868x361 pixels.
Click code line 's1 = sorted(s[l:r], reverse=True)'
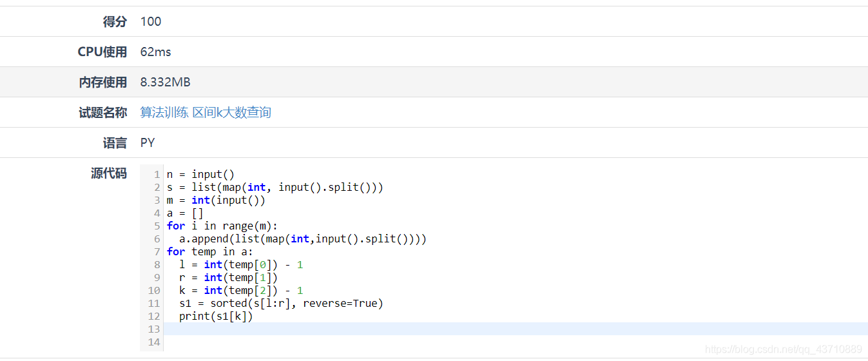point(281,303)
